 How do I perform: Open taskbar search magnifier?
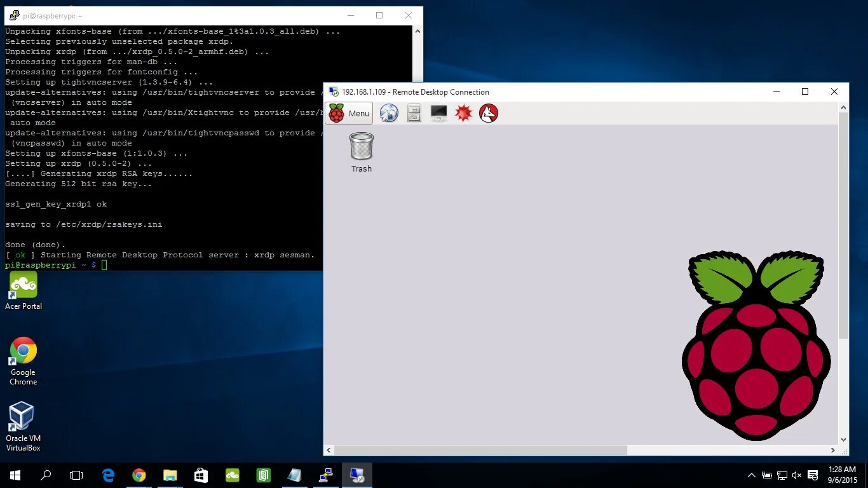(x=46, y=475)
